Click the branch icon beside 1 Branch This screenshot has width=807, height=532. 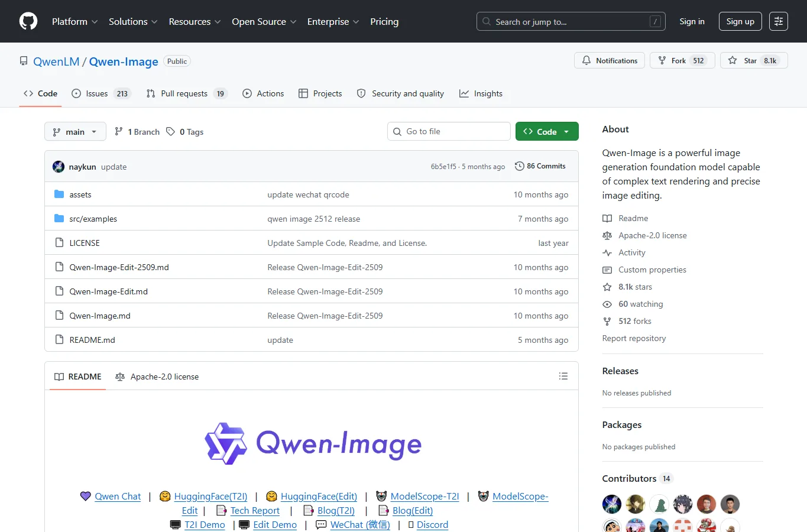pyautogui.click(x=119, y=131)
